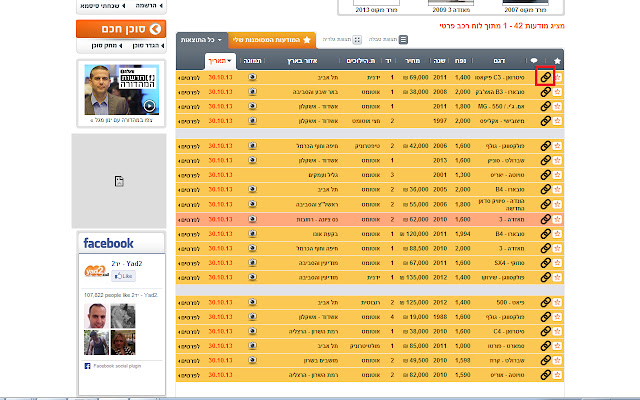Open the camera photo icon in the 125,000 row

tap(253, 302)
